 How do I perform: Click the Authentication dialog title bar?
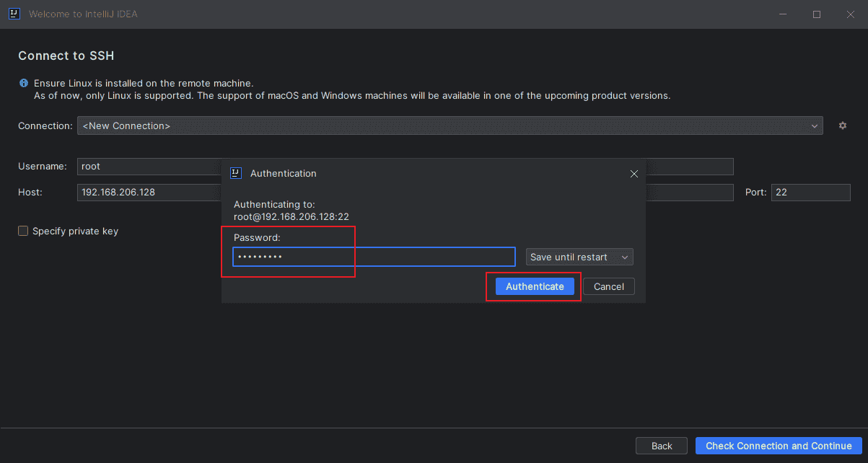tap(433, 173)
